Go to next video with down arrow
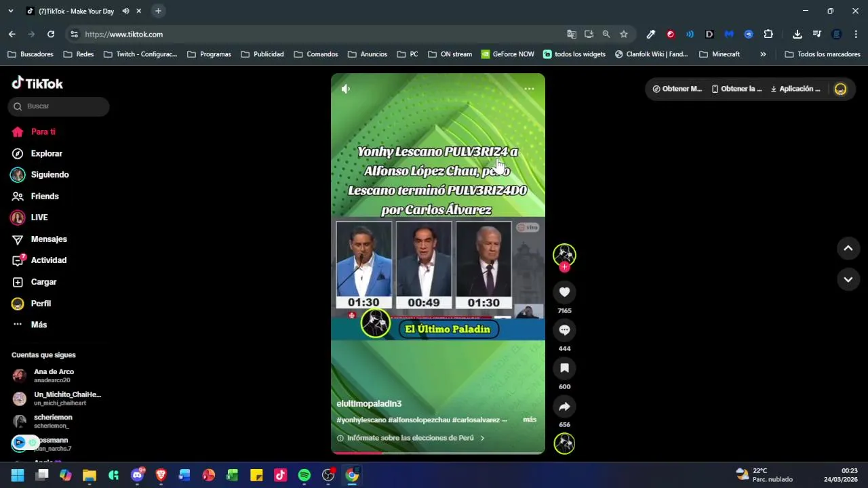868x488 pixels. (848, 279)
